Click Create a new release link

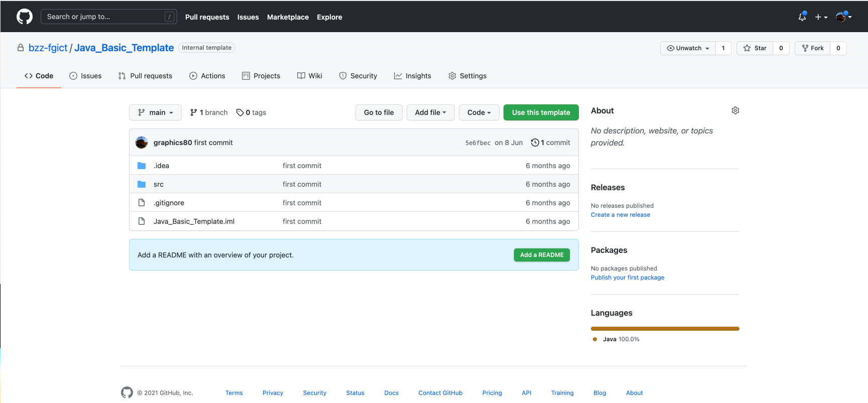(620, 215)
